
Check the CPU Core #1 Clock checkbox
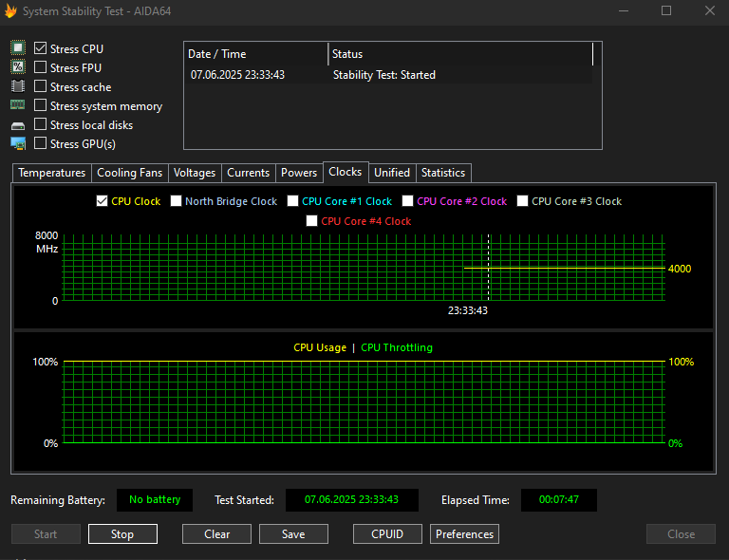[x=292, y=201]
